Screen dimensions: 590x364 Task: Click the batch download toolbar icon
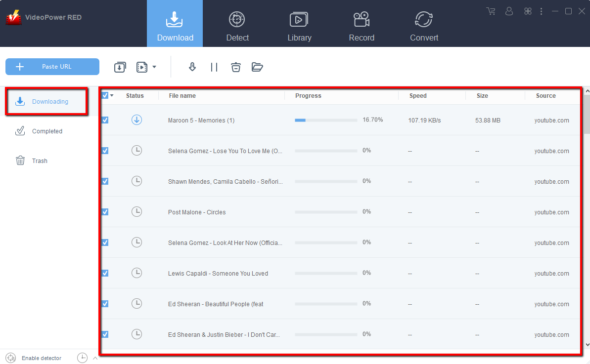pos(120,67)
